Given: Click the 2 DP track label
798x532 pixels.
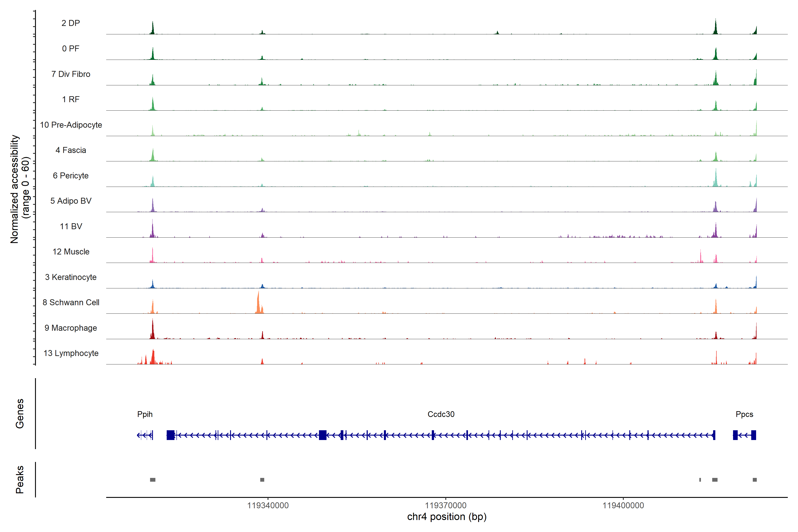Looking at the screenshot, I should [70, 23].
